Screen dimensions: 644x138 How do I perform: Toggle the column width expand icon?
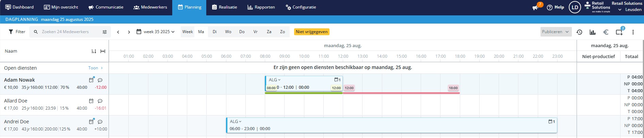(103, 51)
